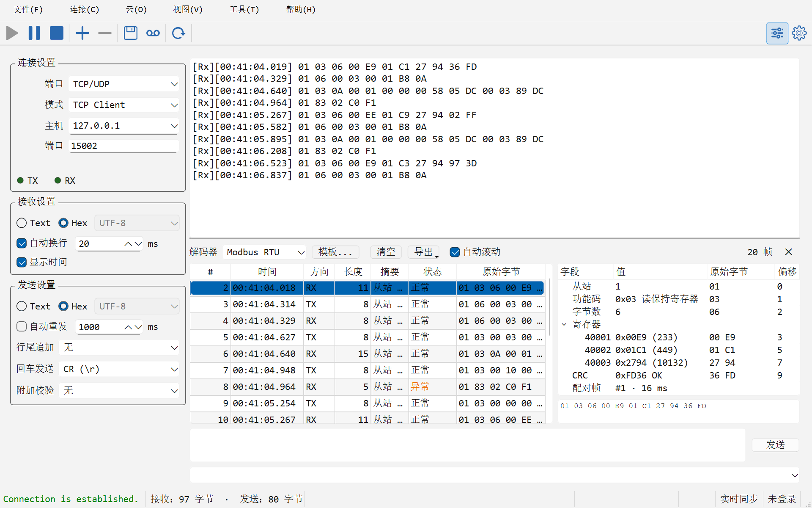The image size is (812, 508).
Task: Click the 清空 button
Action: (386, 252)
